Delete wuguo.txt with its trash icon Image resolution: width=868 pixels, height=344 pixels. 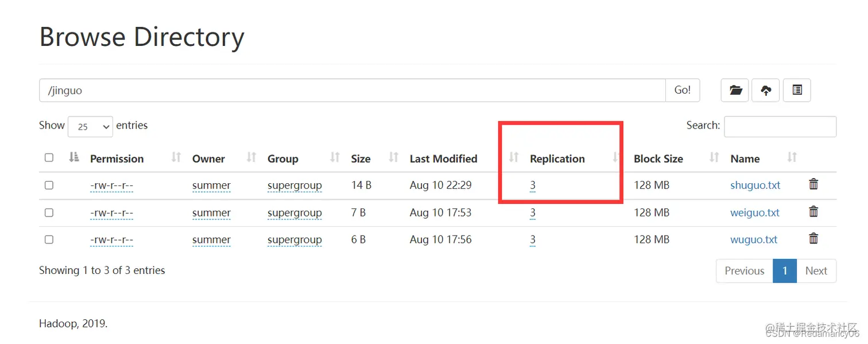(813, 239)
